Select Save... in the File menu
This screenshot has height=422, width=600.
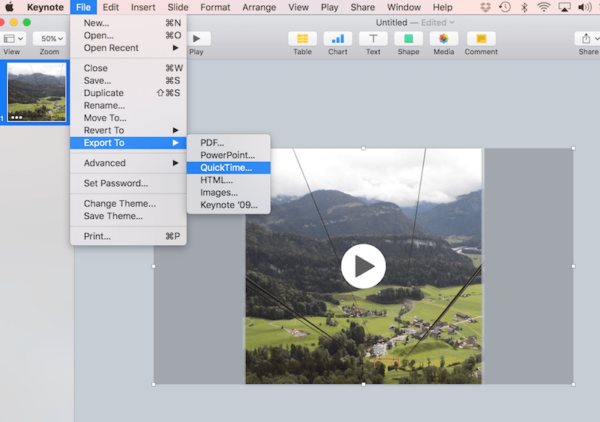128,81
